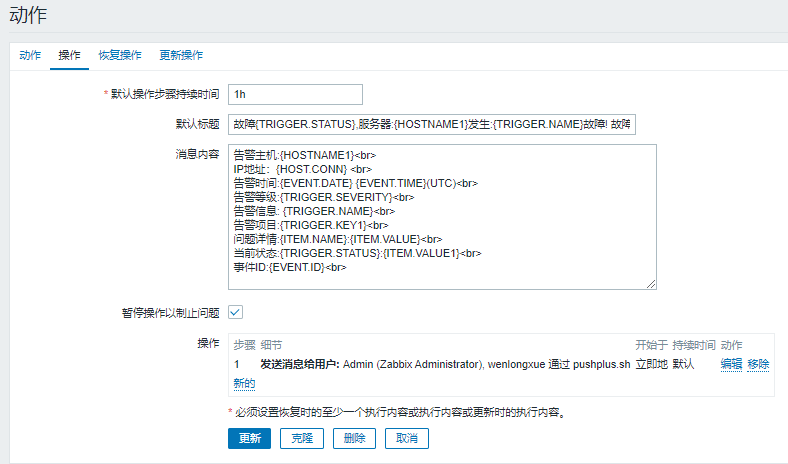This screenshot has height=464, width=788.
Task: Click the 克隆 button
Action: pos(301,438)
